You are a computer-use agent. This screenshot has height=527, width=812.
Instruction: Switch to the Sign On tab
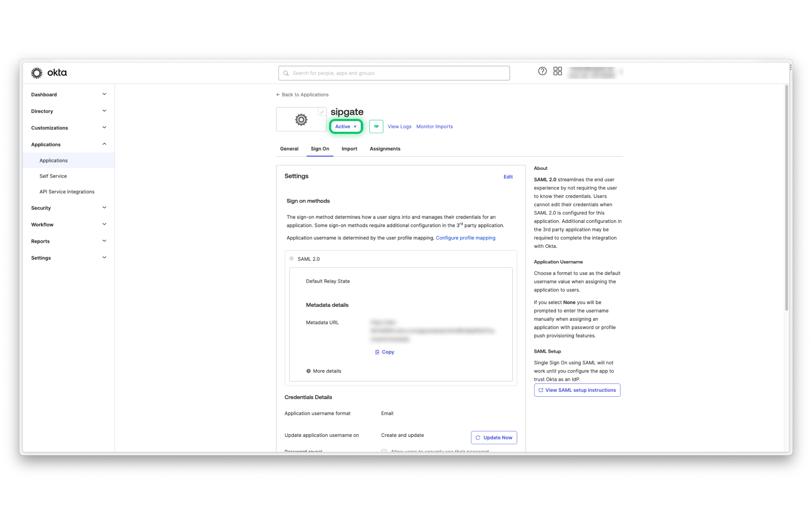tap(320, 149)
